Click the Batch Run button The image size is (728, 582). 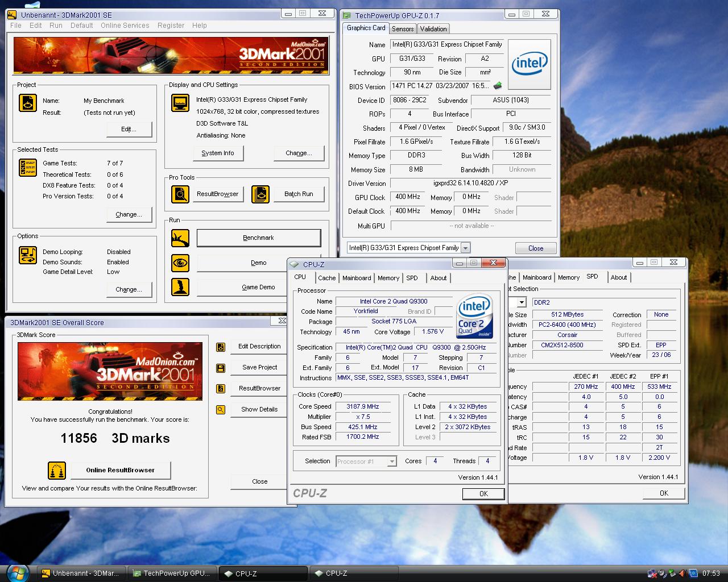(x=299, y=194)
